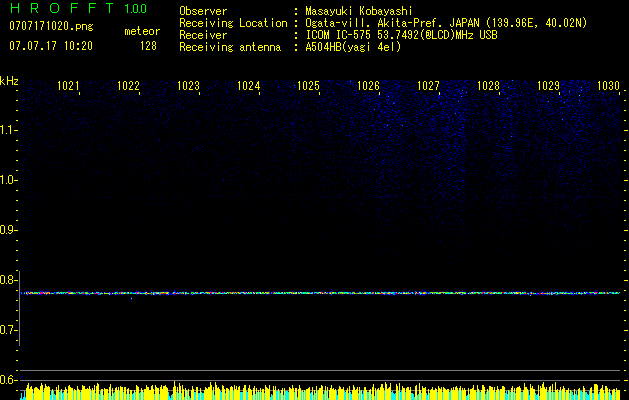Click the multicolored carrier signal line in the spectrogram
This screenshot has height=400, width=629.
tap(320, 293)
